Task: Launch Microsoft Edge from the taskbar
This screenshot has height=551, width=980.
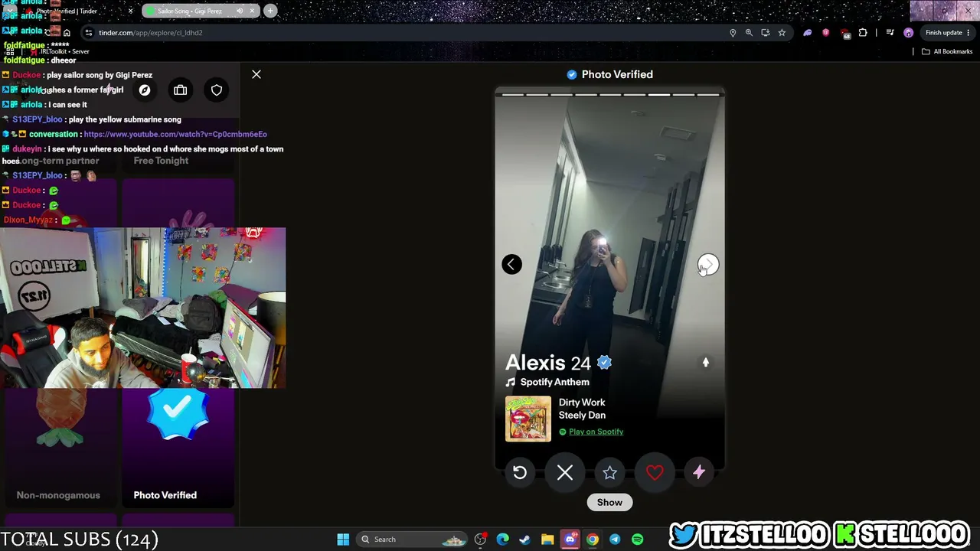Action: coord(502,540)
